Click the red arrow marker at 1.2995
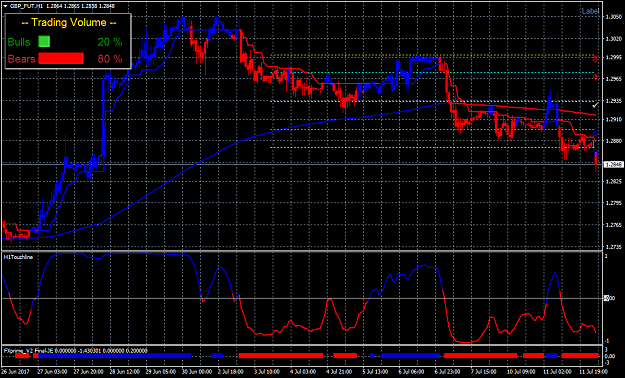The image size is (625, 378). coord(595,59)
